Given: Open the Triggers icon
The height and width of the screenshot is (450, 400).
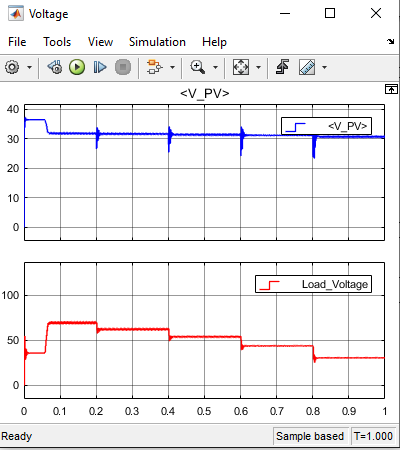Looking at the screenshot, I should tap(283, 67).
